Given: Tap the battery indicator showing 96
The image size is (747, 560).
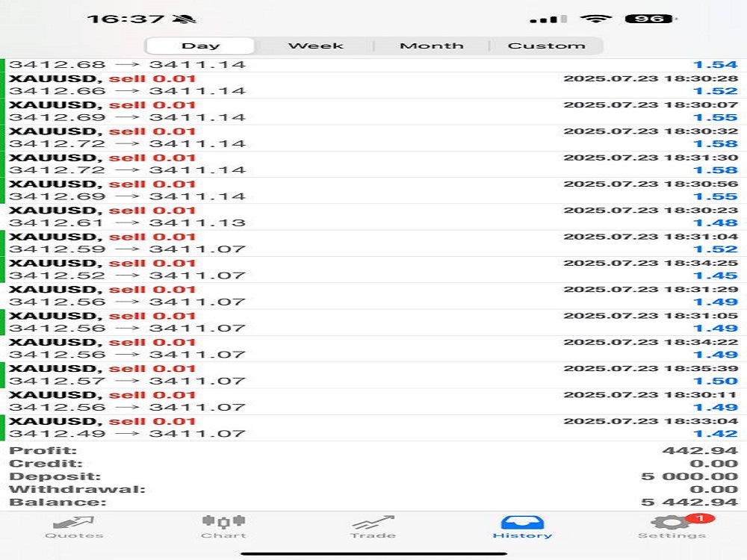Looking at the screenshot, I should 651,19.
